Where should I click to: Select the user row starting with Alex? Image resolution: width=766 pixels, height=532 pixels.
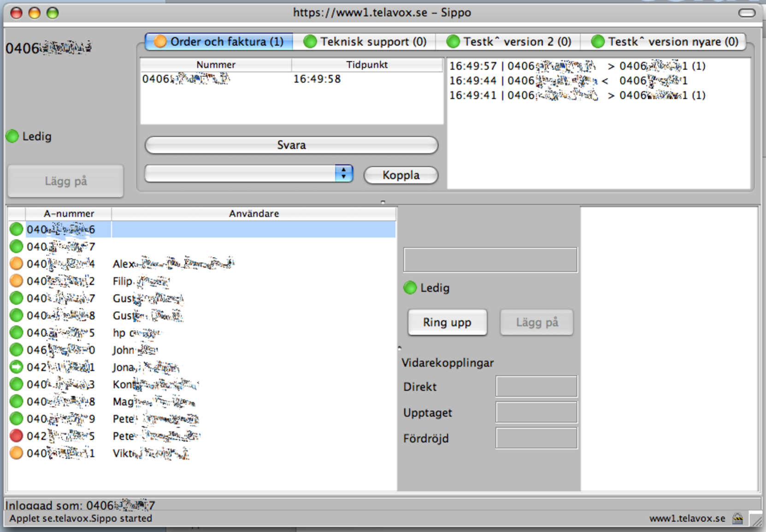click(x=202, y=263)
